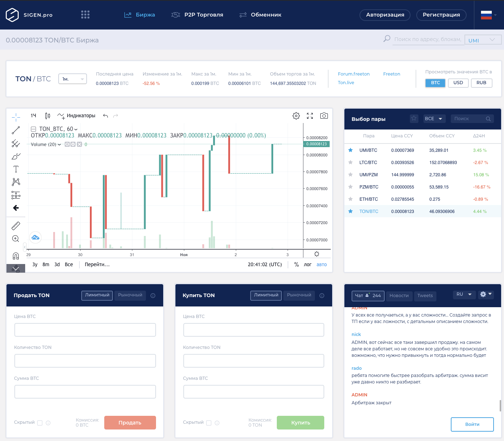Open the RU chat language dropdown
This screenshot has width=504, height=441.
[464, 295]
